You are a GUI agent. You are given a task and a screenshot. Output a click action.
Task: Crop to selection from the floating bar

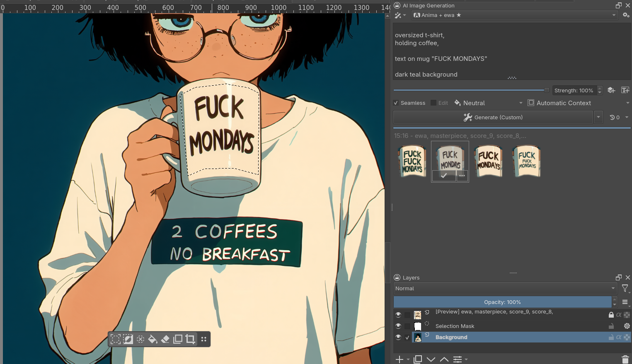(x=190, y=340)
